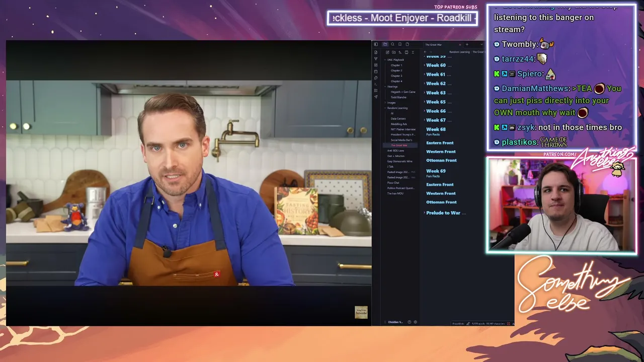The height and width of the screenshot is (362, 644).
Task: Change the file explorer sort order
Action: pyautogui.click(x=400, y=52)
